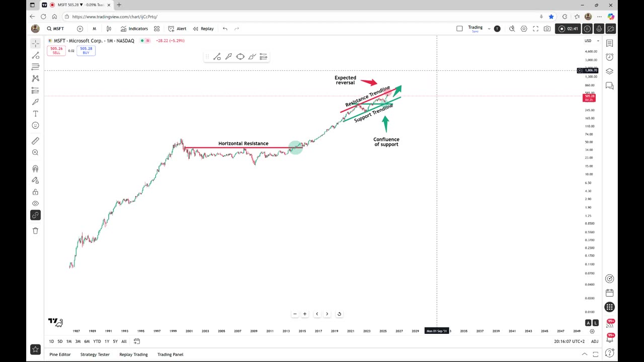Select the crosshair cursor tool
This screenshot has height=362, width=644.
click(x=35, y=44)
